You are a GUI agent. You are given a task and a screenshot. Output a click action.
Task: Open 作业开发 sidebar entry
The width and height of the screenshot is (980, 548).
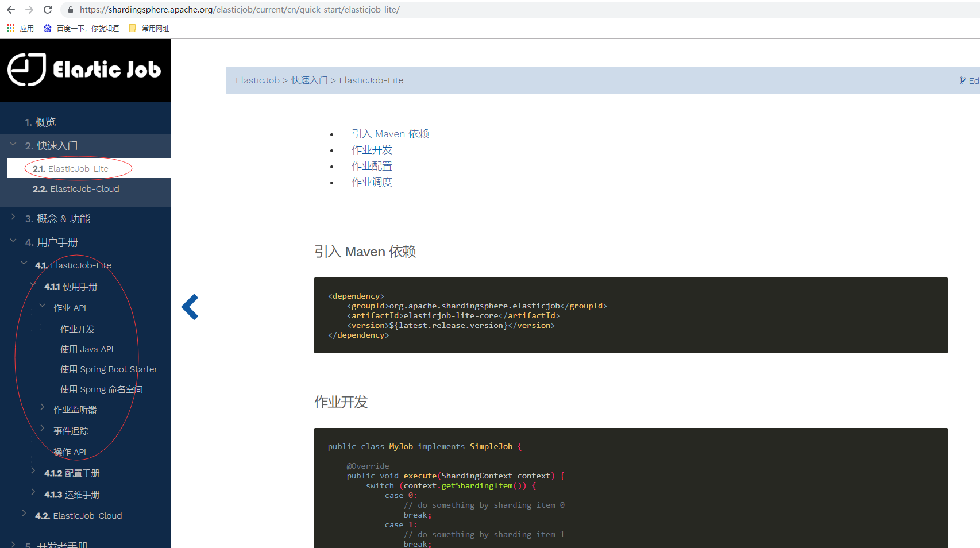coord(78,329)
